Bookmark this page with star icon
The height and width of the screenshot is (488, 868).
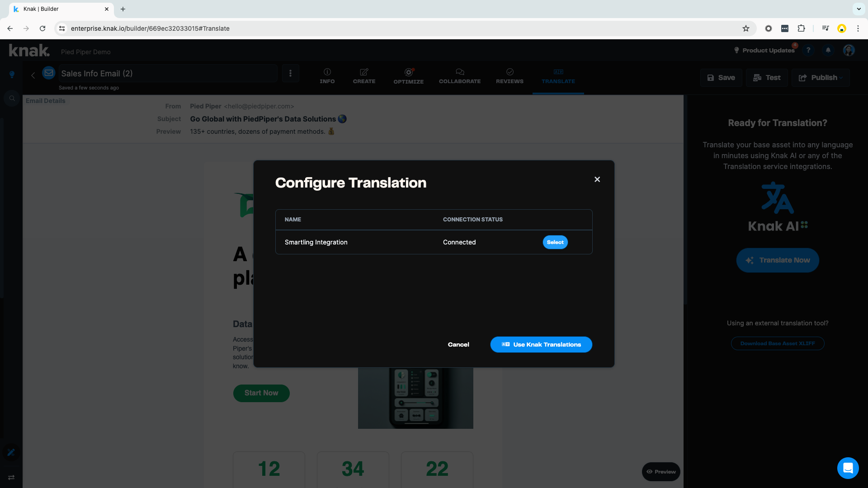pyautogui.click(x=746, y=28)
